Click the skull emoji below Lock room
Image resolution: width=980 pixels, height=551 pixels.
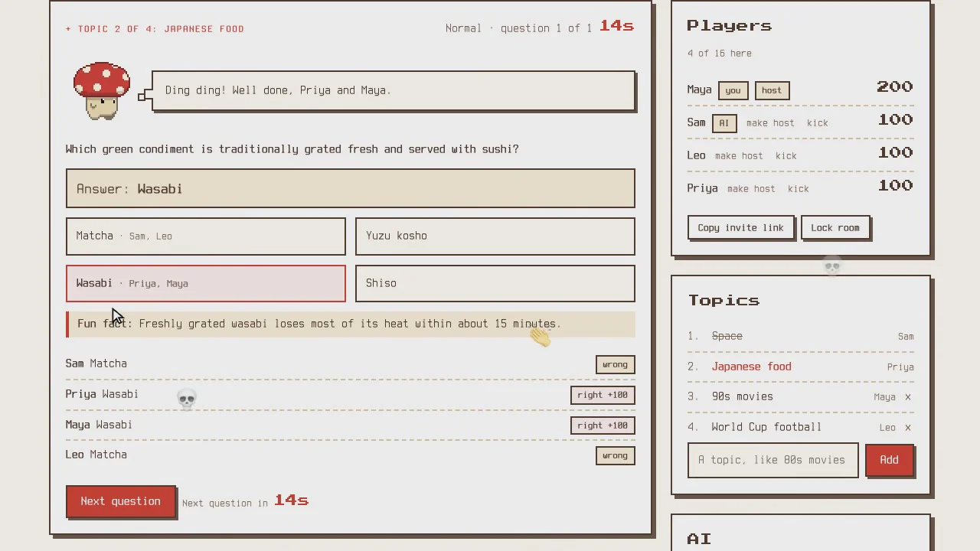pos(832,266)
